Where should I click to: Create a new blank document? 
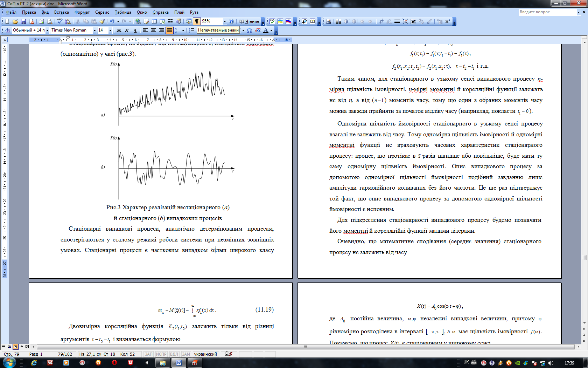click(7, 21)
